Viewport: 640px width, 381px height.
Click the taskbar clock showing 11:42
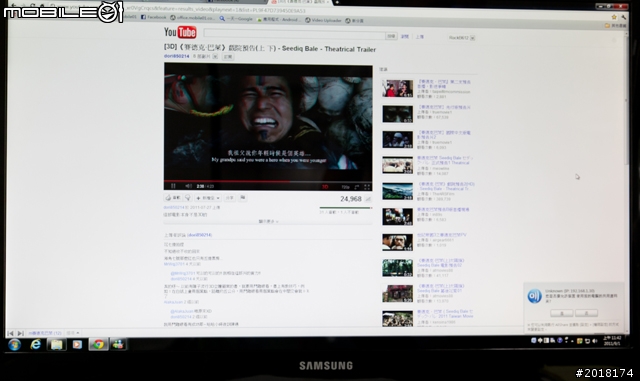pyautogui.click(x=612, y=341)
